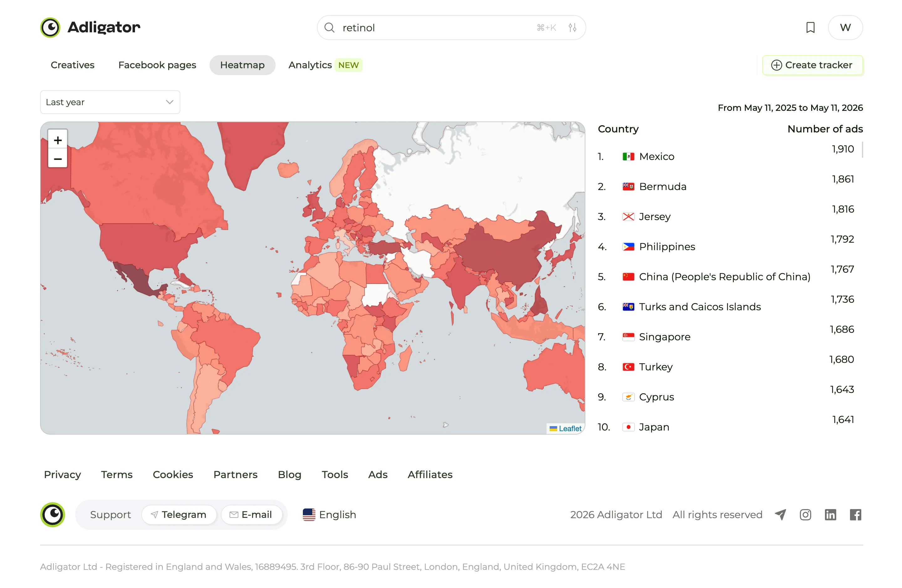902x588 pixels.
Task: Click the search magnifier icon
Action: (x=329, y=28)
